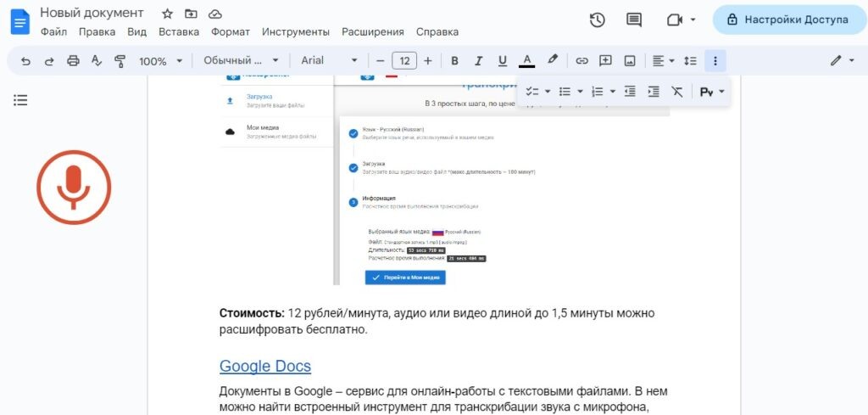Screen dimensions: 868x415
Task: Click the voice typing microphone
Action: click(x=74, y=188)
